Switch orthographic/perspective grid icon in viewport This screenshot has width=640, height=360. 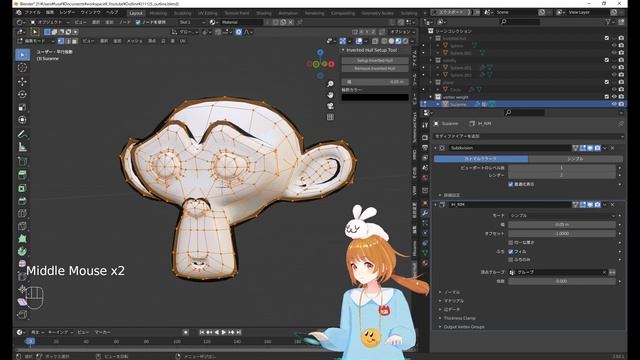pyautogui.click(x=330, y=117)
